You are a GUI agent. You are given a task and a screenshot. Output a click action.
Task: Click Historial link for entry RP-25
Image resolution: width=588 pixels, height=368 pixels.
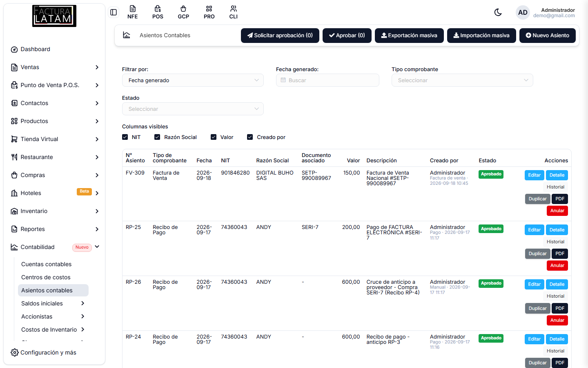[x=555, y=242]
